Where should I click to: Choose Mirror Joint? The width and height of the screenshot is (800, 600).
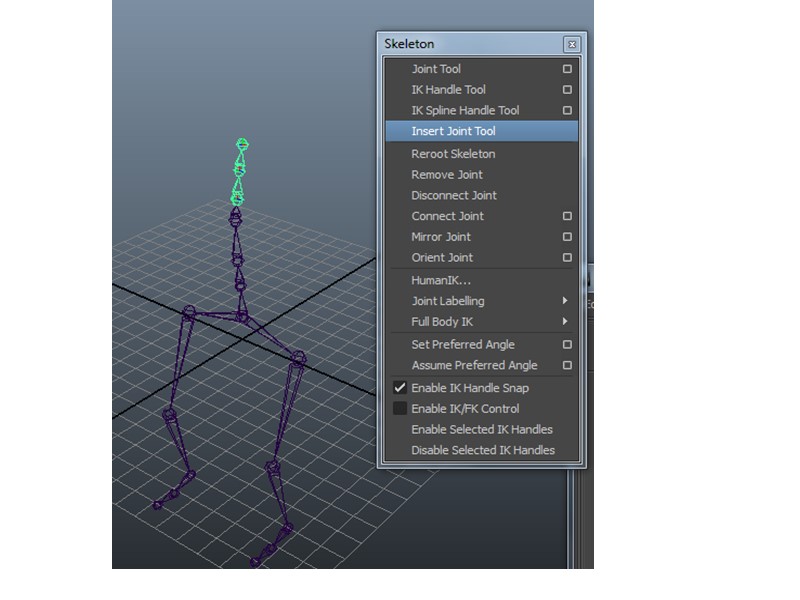441,237
